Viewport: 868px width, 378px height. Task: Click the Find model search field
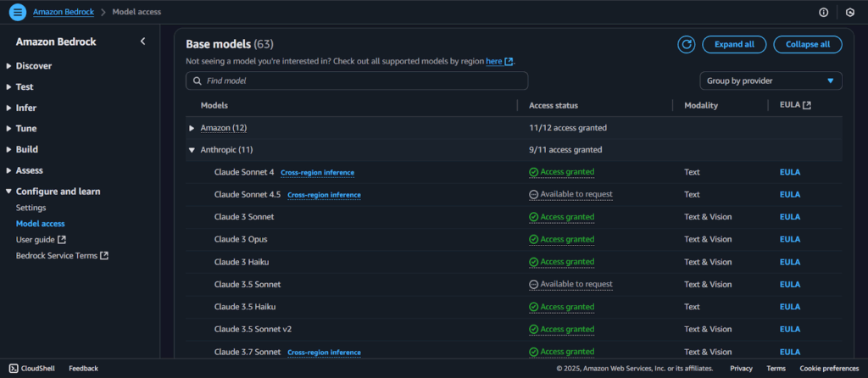click(356, 81)
